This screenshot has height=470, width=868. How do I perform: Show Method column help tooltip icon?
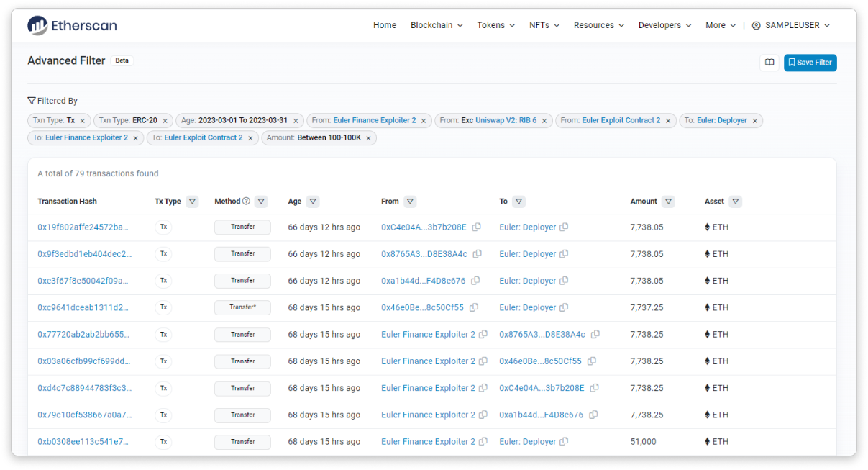[246, 202]
